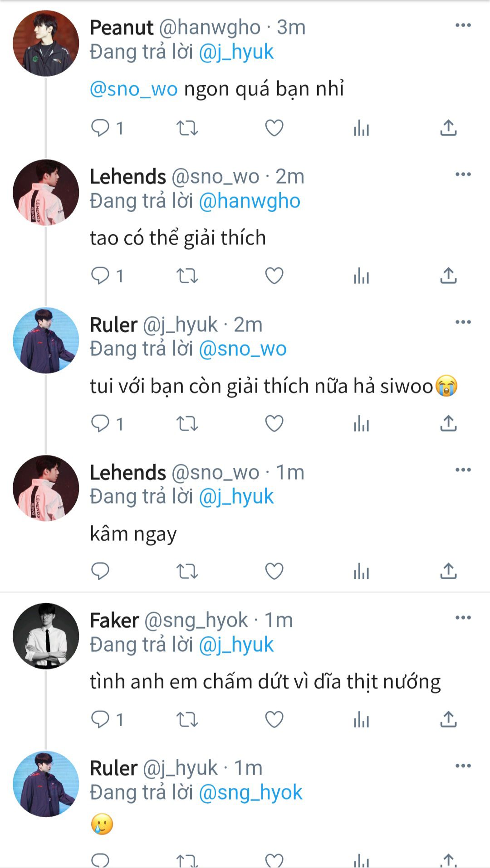This screenshot has height=868, width=490.
Task: Open @hanwgho profile link in Lehends' reply
Action: pos(250,201)
